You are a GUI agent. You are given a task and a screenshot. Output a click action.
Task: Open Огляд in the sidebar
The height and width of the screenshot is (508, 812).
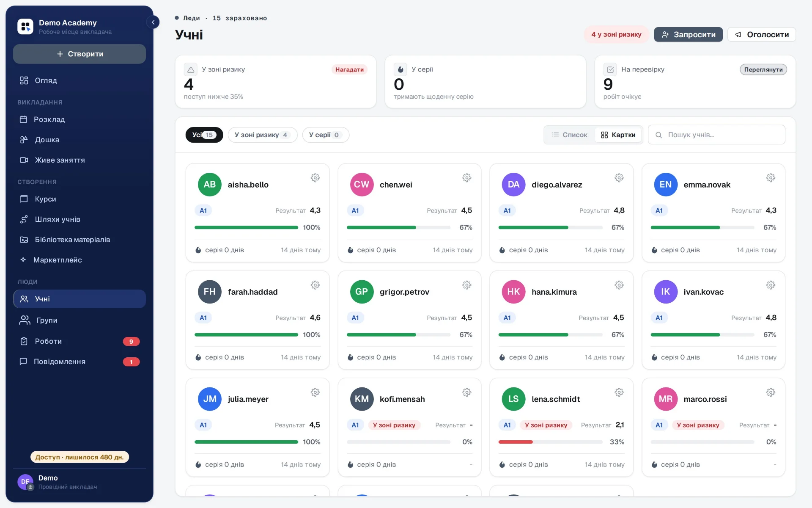pos(80,80)
